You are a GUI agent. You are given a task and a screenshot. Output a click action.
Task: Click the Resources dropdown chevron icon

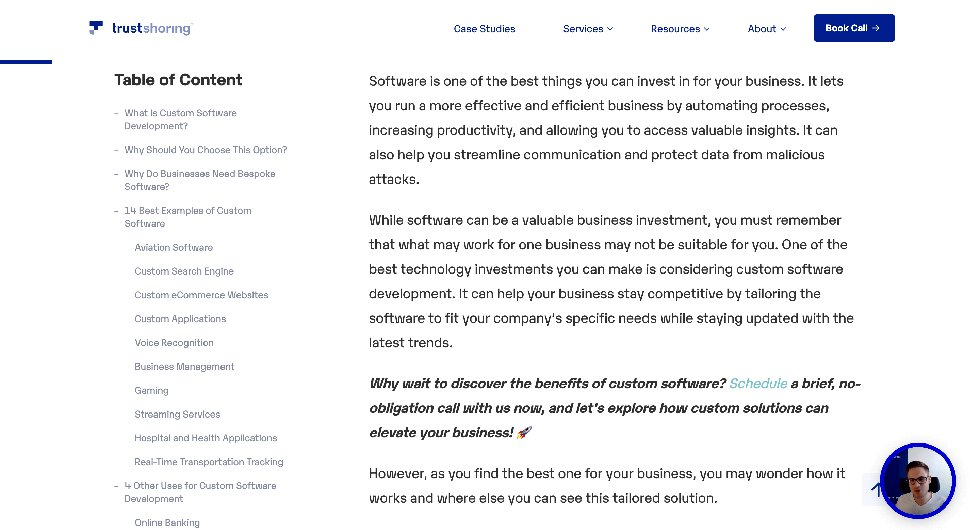(x=707, y=28)
